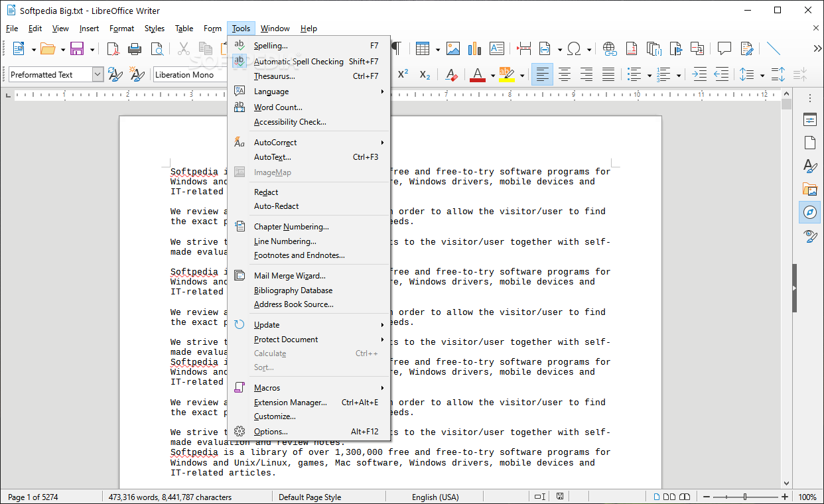Expand hidden toolbar items chevron
824x504 pixels.
pyautogui.click(x=817, y=48)
